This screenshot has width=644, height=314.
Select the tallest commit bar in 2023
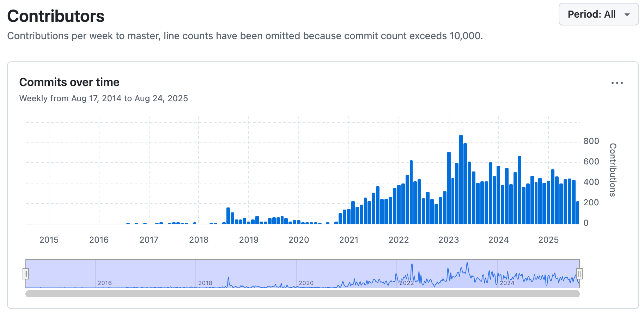coord(461,179)
